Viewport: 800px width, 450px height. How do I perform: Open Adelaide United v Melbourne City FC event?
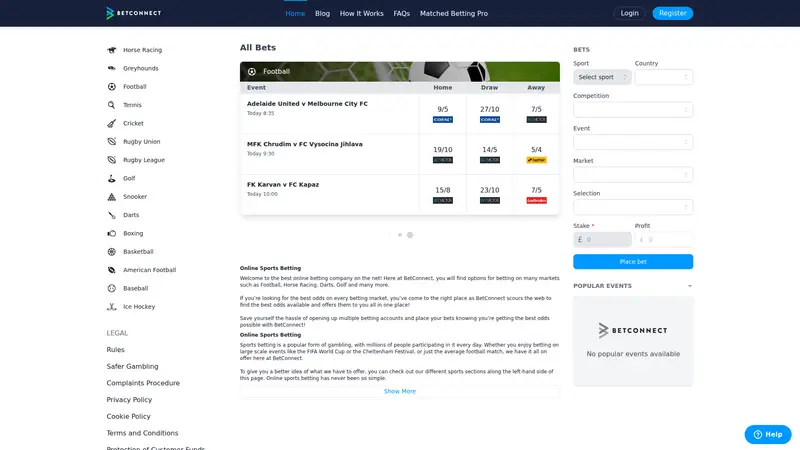coord(307,104)
